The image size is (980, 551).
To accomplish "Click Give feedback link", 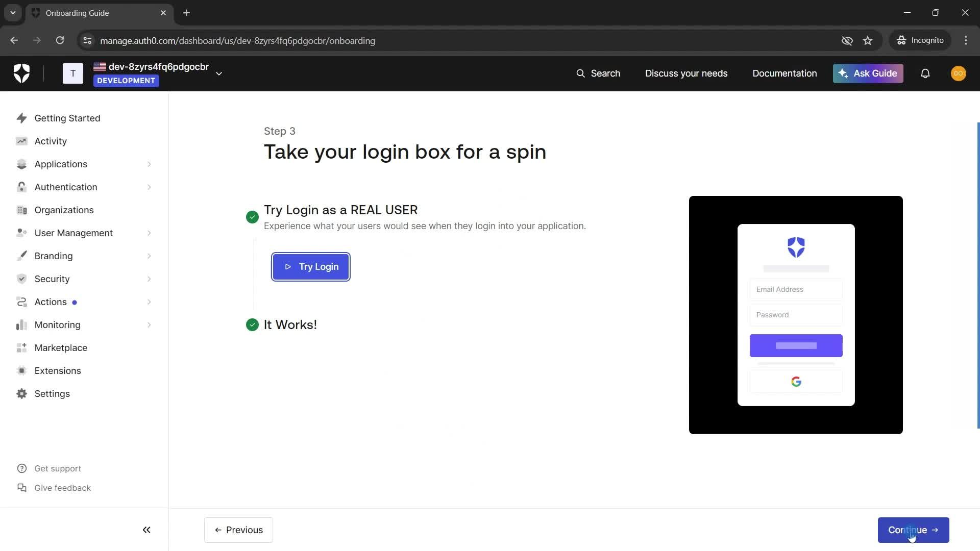I will click(x=62, y=488).
